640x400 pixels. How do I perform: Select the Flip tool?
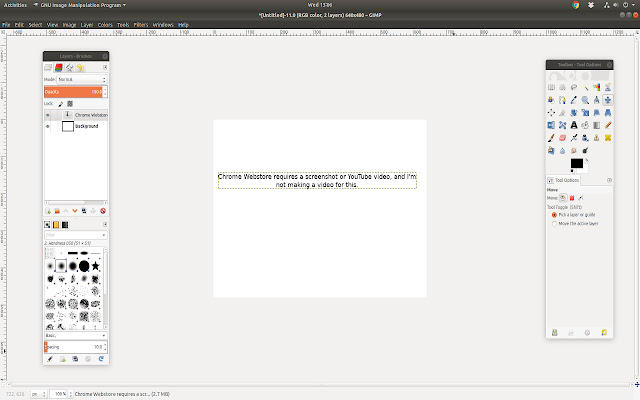551,125
